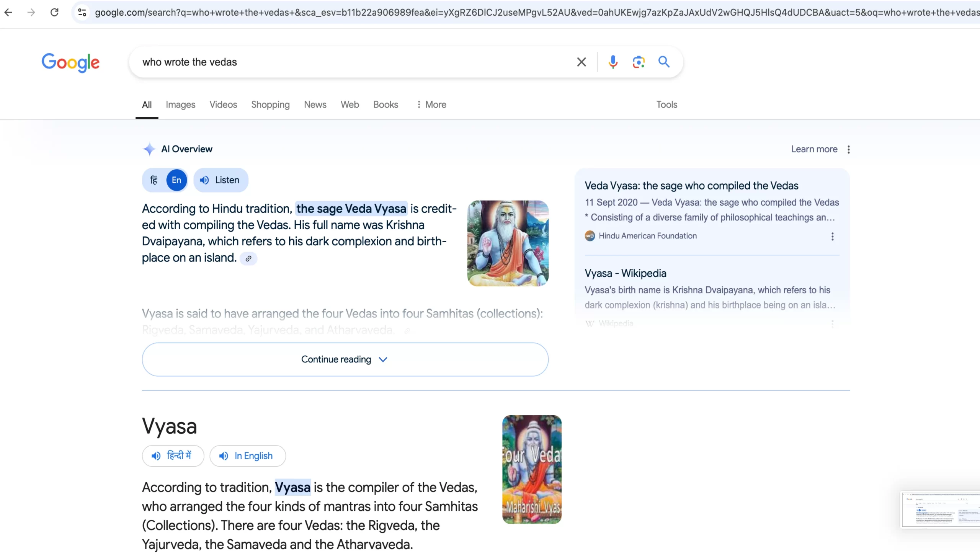Viewport: 980px width, 560px height.
Task: Play AI Overview with Listen button
Action: pos(221,180)
